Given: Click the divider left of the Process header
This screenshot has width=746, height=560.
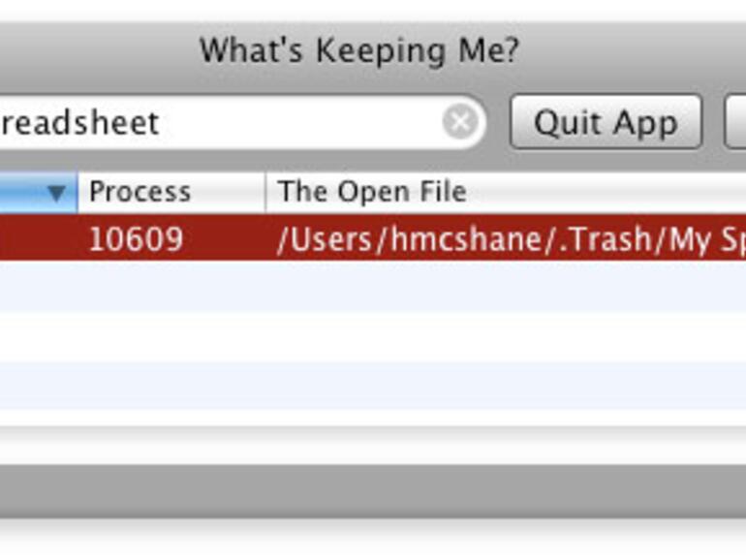Looking at the screenshot, I should pyautogui.click(x=78, y=193).
